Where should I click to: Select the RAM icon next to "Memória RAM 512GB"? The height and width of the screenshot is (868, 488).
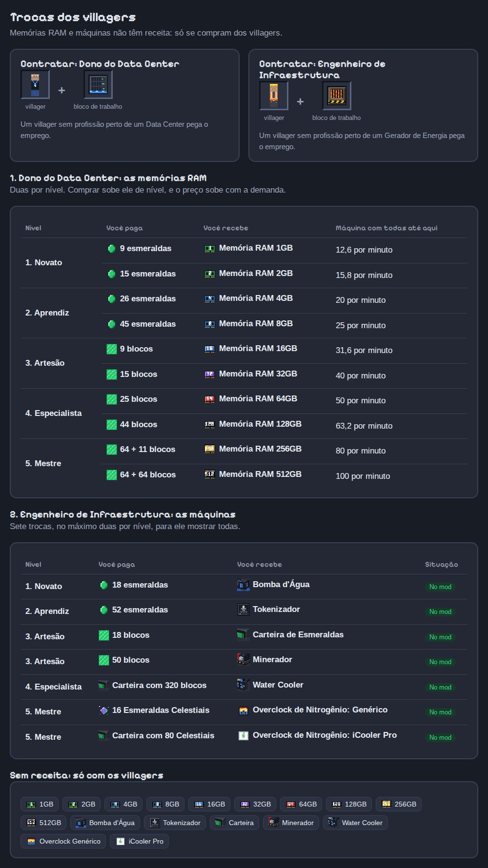click(x=209, y=474)
